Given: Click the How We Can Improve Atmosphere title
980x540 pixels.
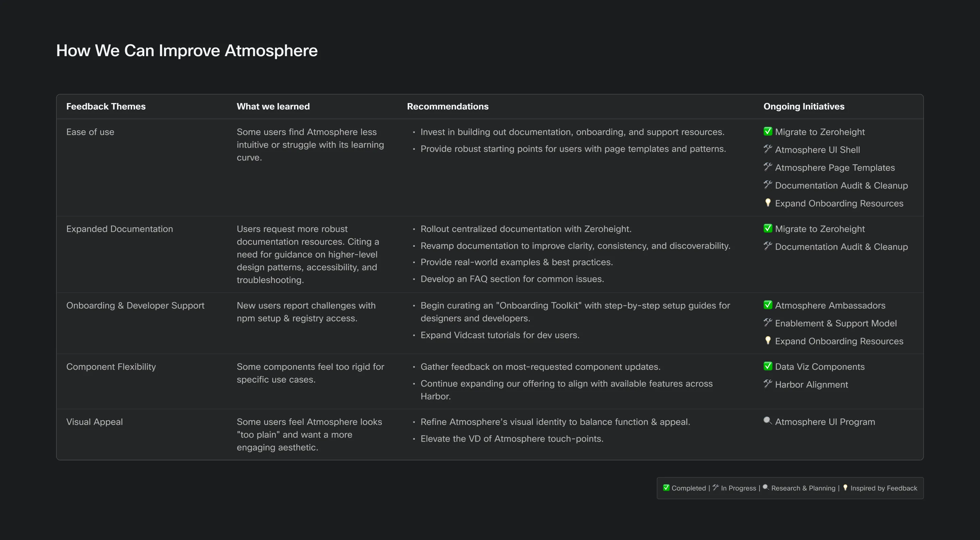Looking at the screenshot, I should tap(187, 51).
